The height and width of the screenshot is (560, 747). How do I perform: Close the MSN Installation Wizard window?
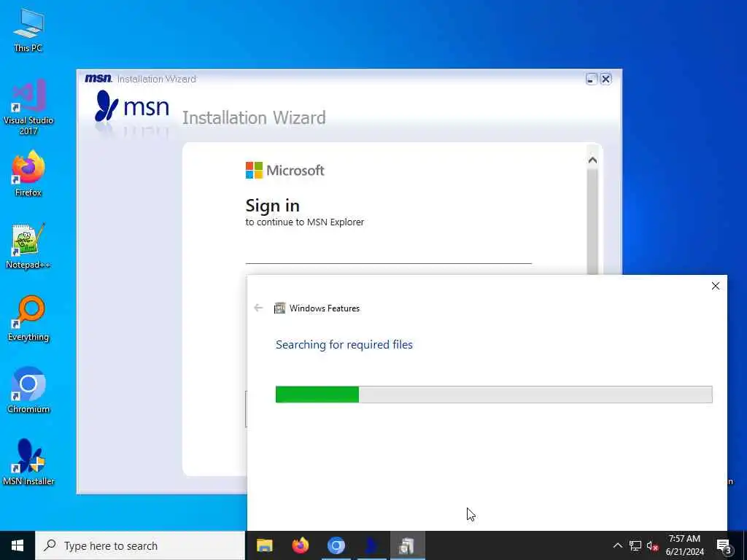click(x=605, y=79)
